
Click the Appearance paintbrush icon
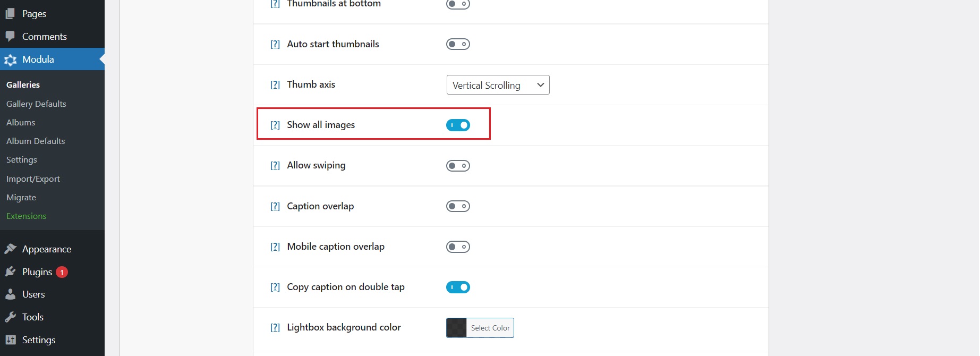pos(11,249)
